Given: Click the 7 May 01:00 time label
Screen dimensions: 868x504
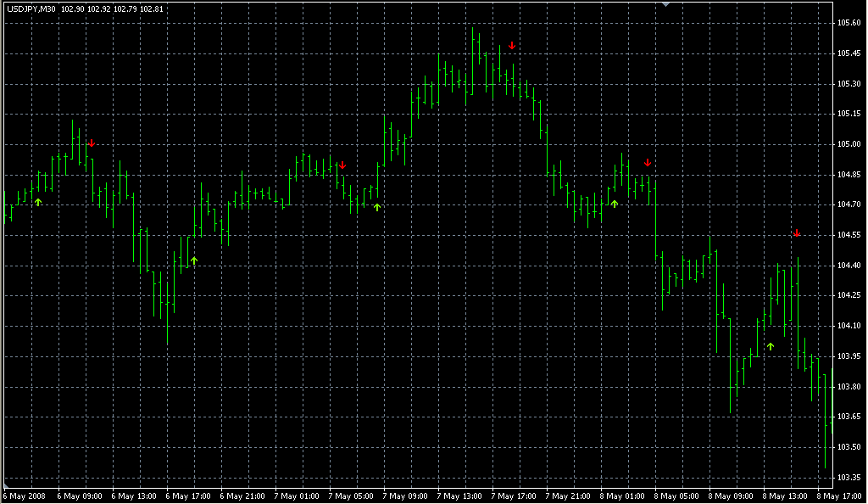Looking at the screenshot, I should [296, 496].
